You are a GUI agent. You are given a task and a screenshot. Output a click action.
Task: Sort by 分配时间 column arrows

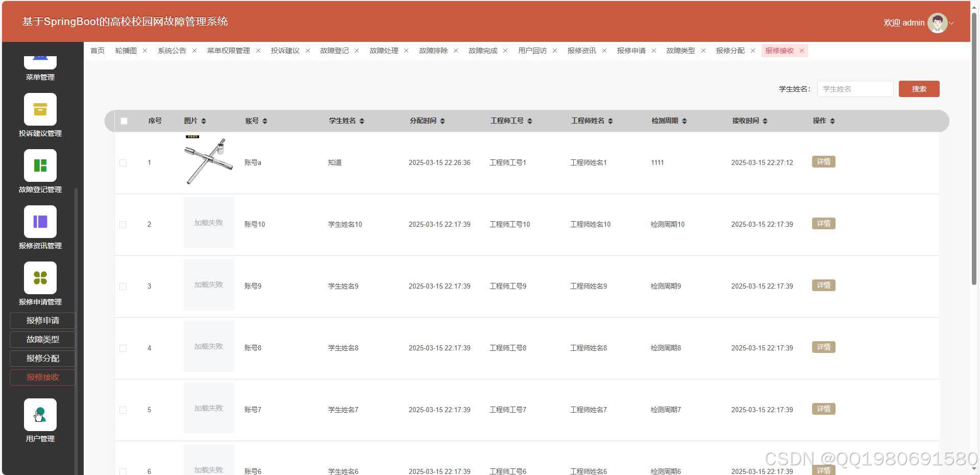tap(443, 121)
